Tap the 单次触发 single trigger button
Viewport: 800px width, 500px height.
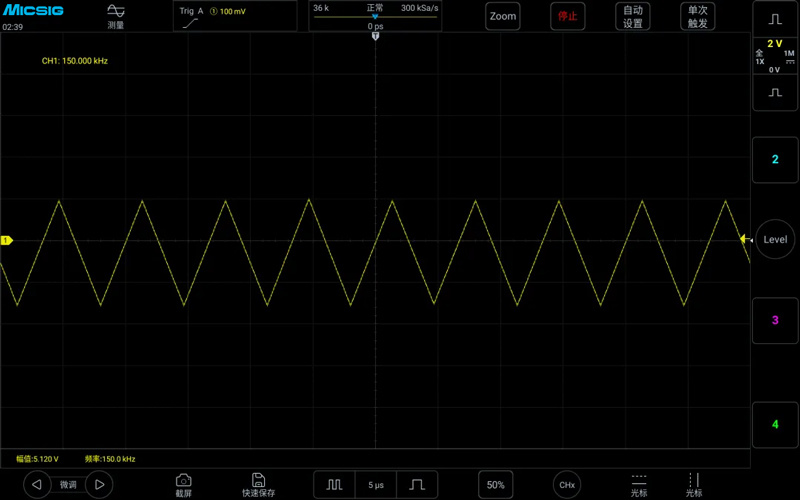click(x=697, y=16)
